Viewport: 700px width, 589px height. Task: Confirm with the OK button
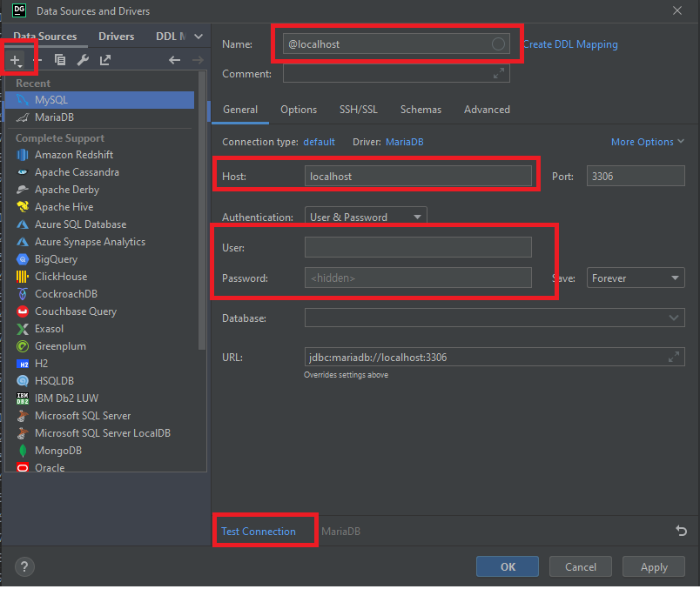508,566
